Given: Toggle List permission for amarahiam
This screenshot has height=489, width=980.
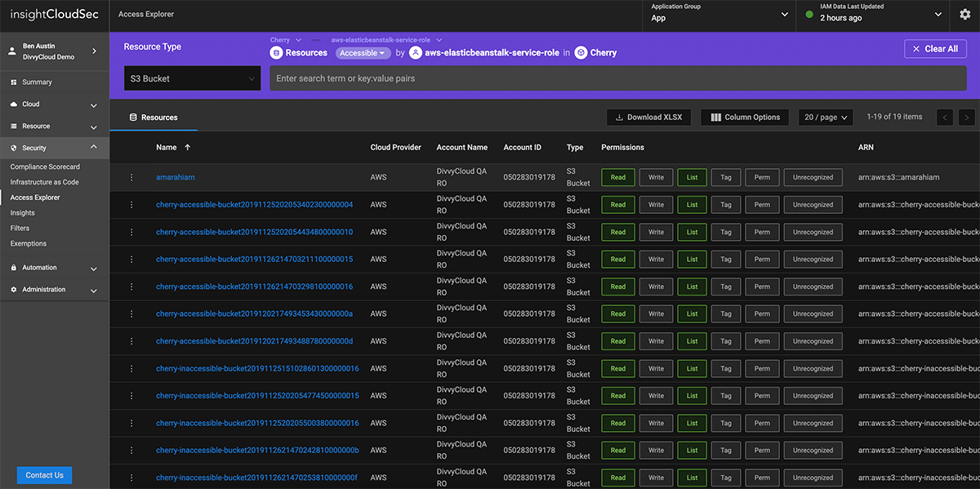Looking at the screenshot, I should click(693, 177).
